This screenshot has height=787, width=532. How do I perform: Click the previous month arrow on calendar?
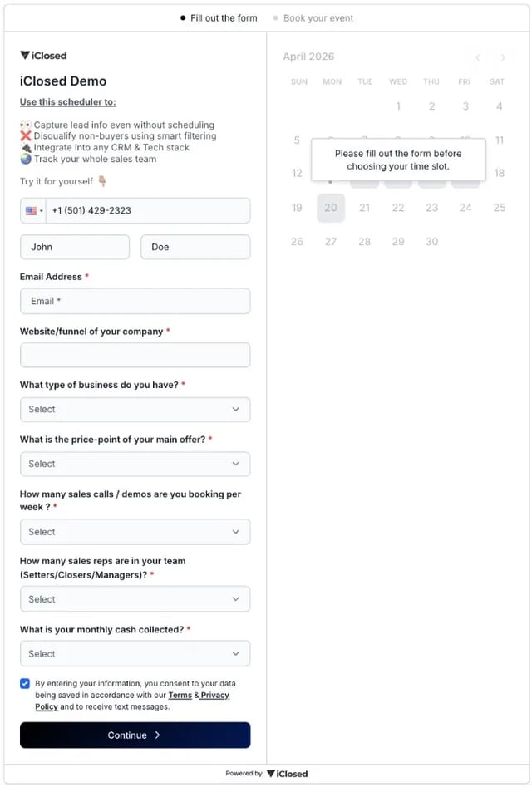[x=477, y=57]
